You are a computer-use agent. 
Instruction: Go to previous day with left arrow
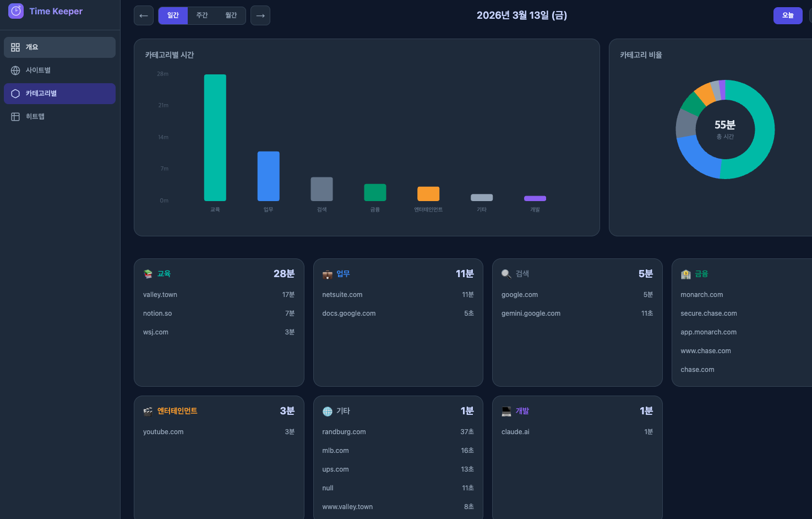point(144,15)
